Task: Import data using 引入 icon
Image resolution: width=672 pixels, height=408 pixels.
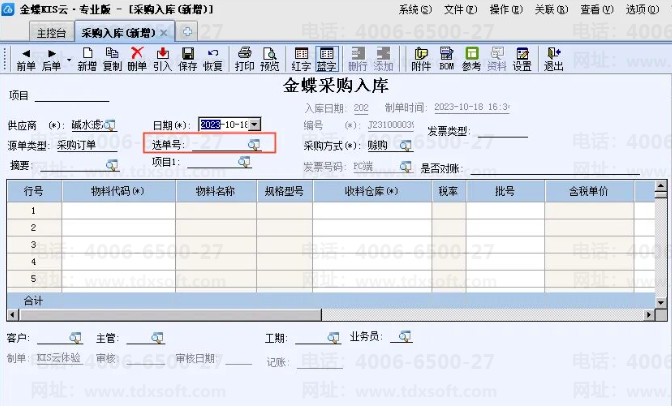Action: tap(162, 59)
